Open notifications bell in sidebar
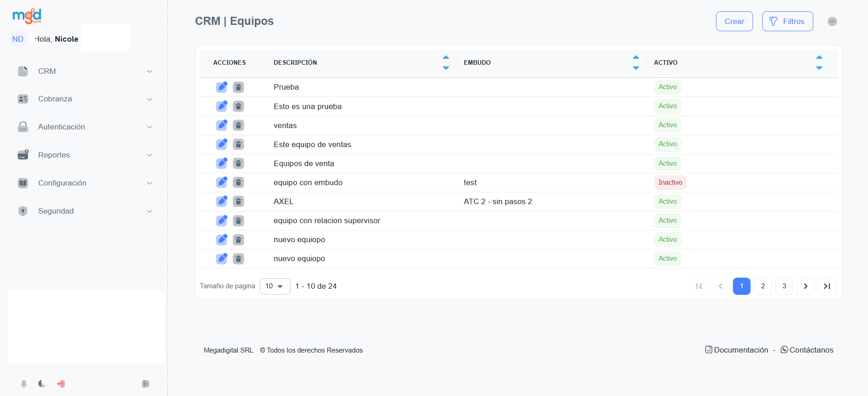 coord(24,384)
